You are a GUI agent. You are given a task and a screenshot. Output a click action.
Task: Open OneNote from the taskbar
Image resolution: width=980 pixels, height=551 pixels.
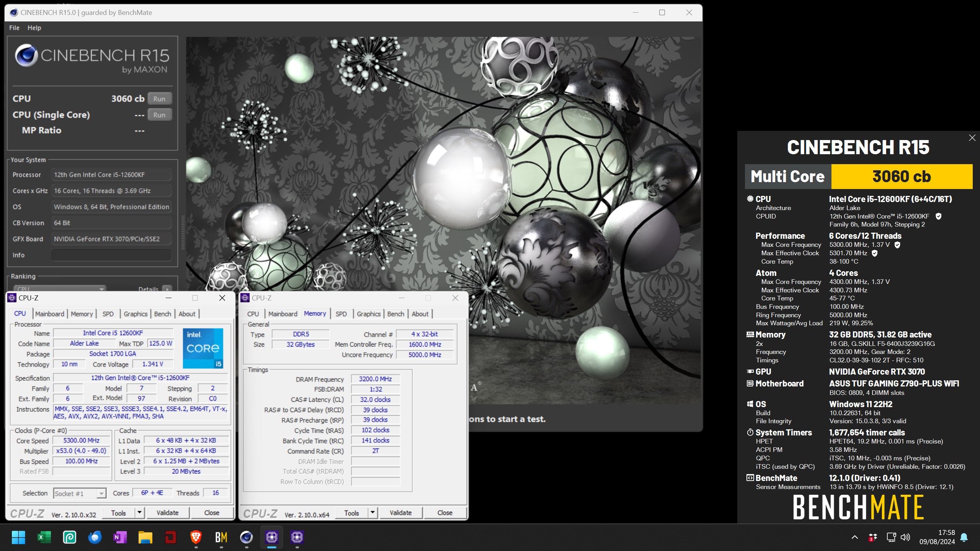pos(120,537)
